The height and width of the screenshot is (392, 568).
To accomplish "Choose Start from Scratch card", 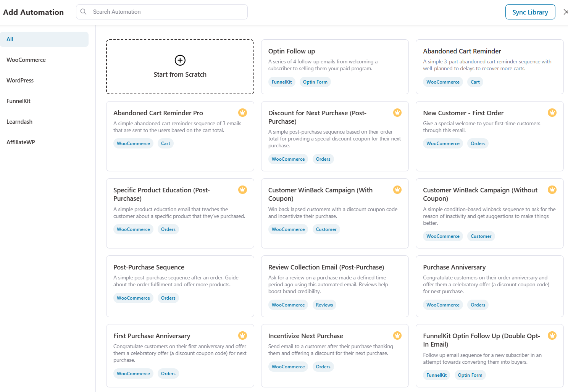I will tap(180, 67).
